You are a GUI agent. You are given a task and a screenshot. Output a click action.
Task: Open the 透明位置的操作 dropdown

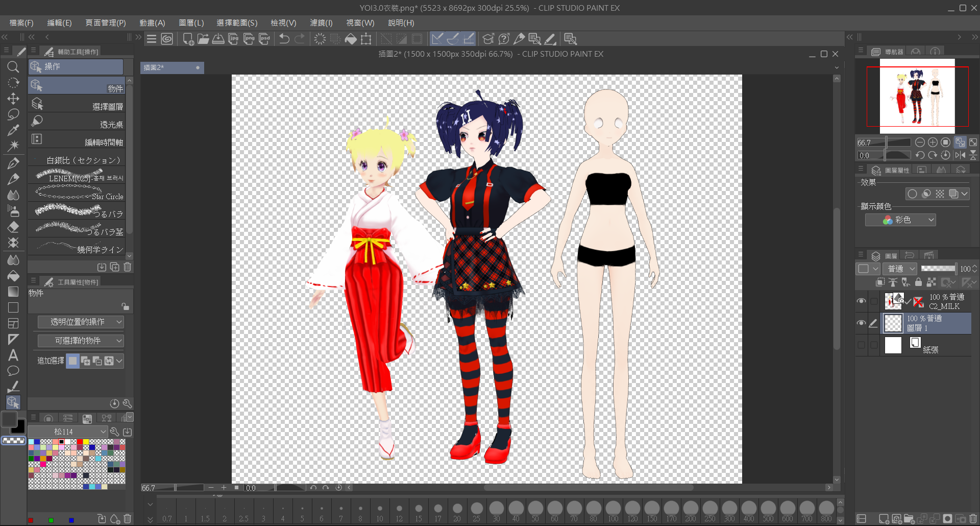click(81, 322)
